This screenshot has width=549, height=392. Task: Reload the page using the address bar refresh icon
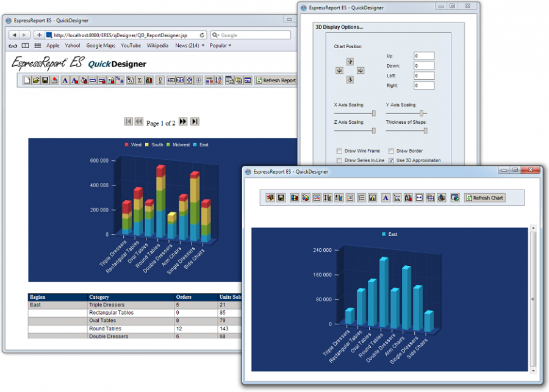pyautogui.click(x=202, y=35)
